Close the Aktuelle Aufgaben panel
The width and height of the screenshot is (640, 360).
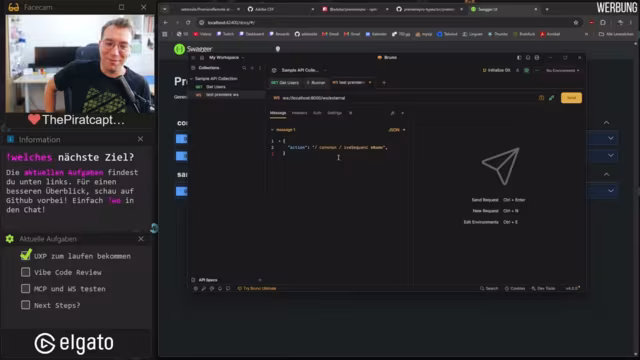141,239
